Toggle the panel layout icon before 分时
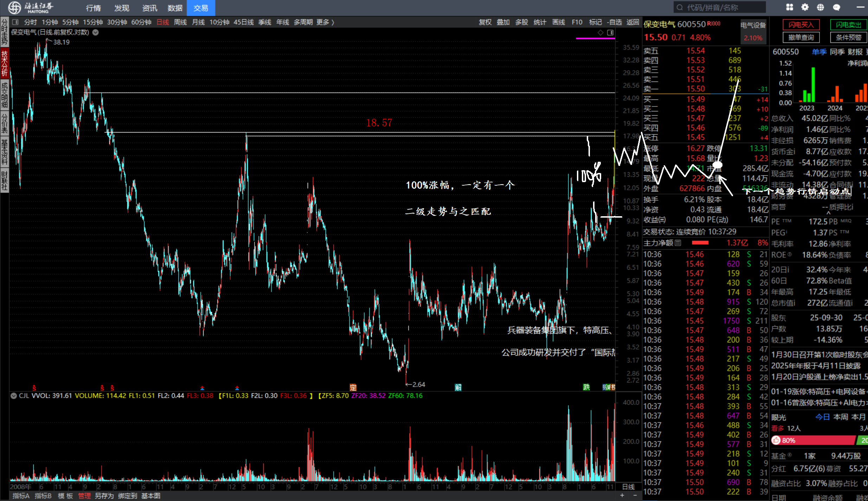This screenshot has height=501, width=868. (x=15, y=22)
